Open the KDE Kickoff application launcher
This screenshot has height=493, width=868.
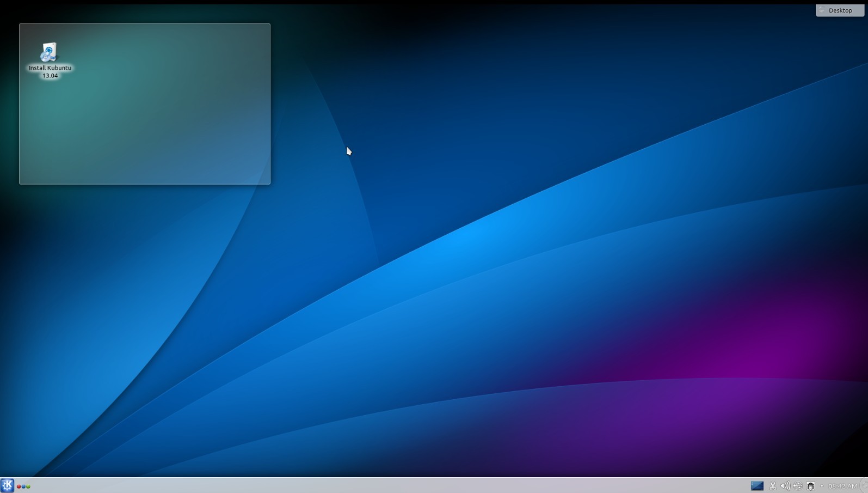point(7,485)
